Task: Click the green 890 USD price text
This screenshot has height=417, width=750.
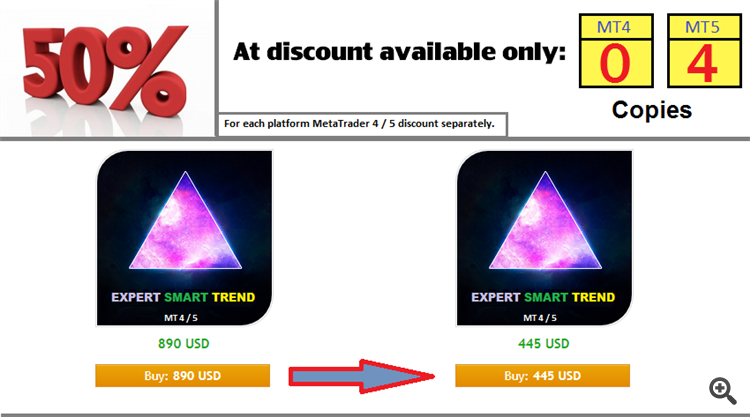Action: coord(184,343)
